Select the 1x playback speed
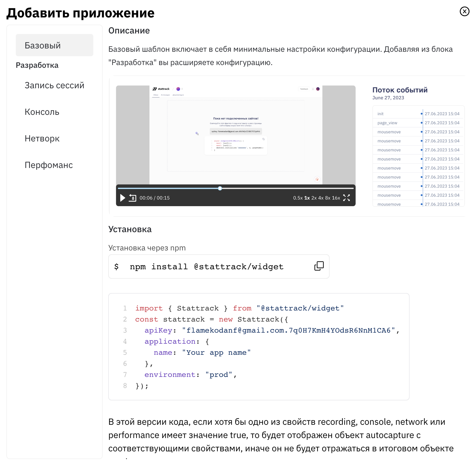Screen dimensions: 476x466 tap(307, 198)
